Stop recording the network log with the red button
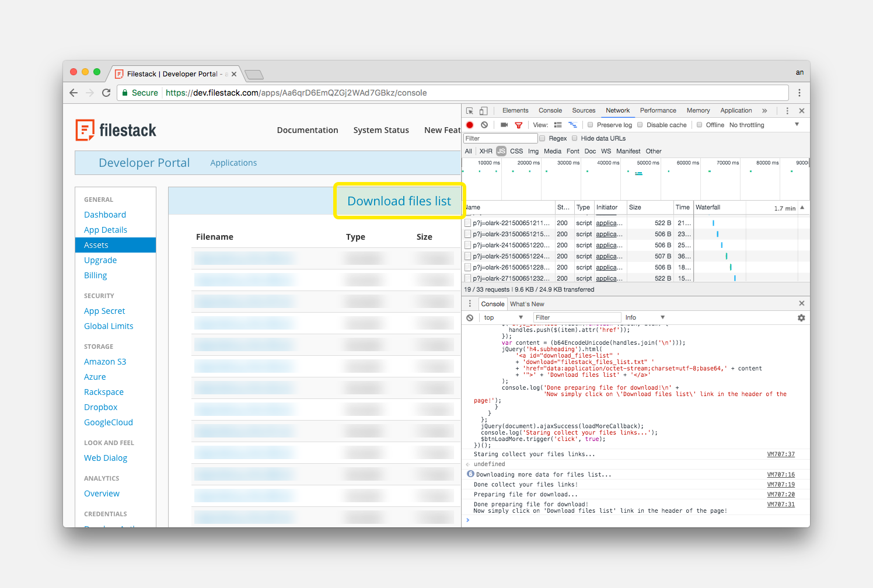 (x=470, y=125)
